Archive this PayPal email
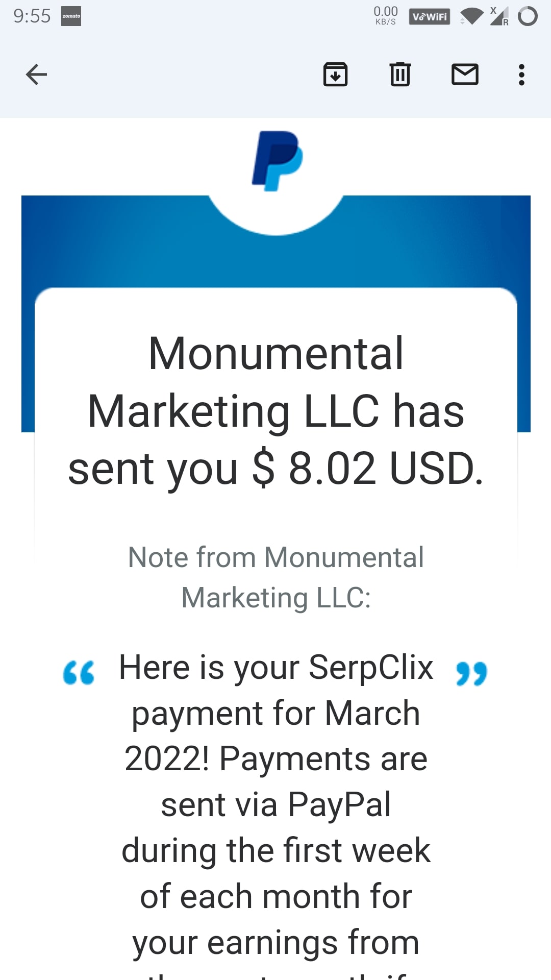 pos(335,75)
